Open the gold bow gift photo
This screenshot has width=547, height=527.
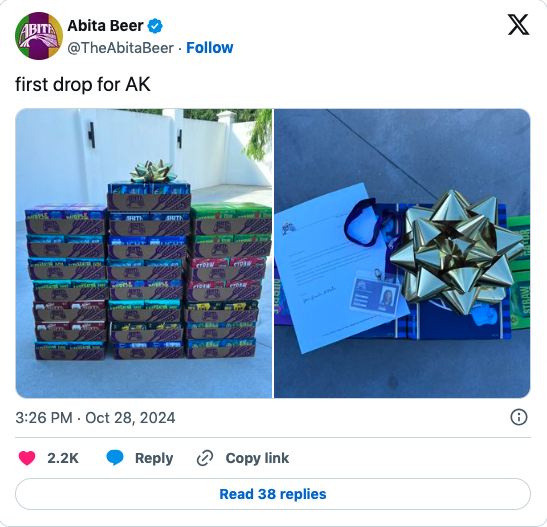pyautogui.click(x=402, y=253)
